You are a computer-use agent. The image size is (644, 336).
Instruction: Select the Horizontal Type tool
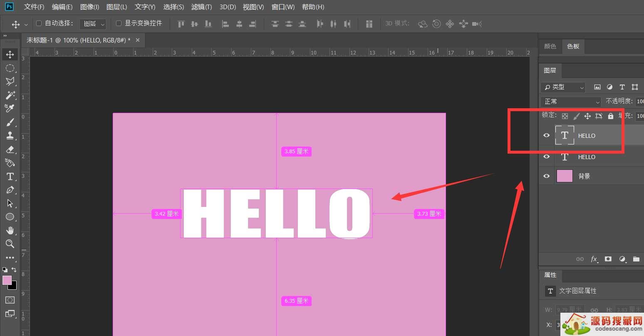[x=10, y=177]
